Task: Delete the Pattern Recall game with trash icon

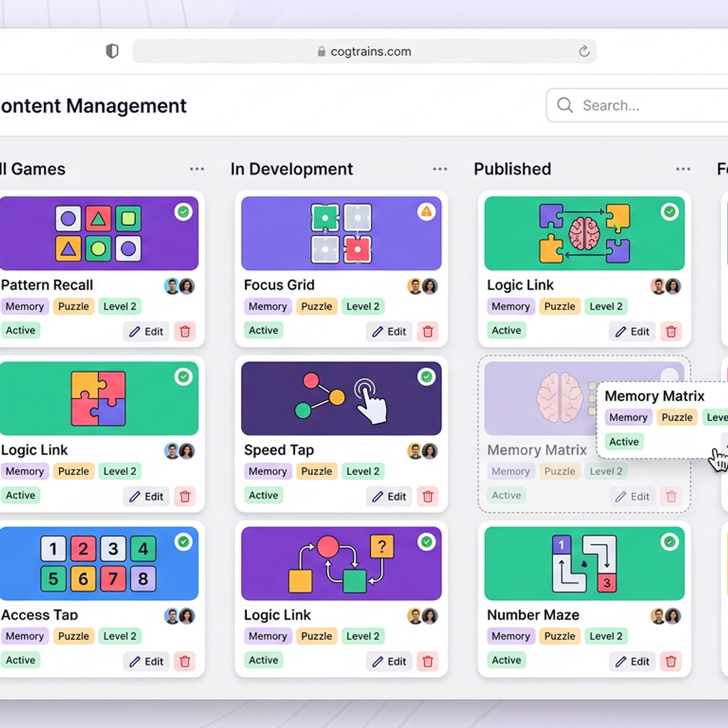Action: pos(185,331)
